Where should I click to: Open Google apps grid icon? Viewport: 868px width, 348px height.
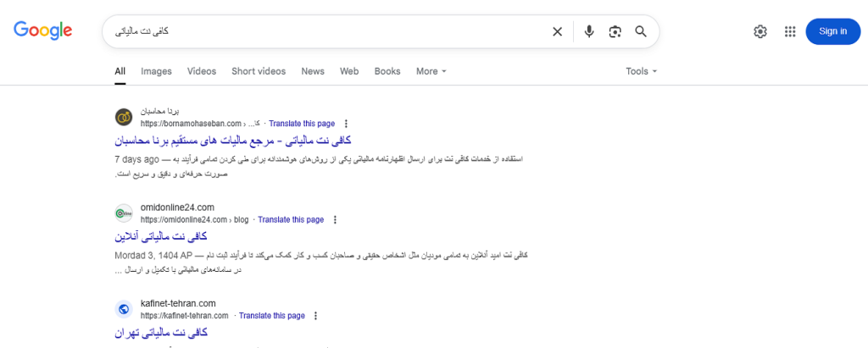(790, 31)
